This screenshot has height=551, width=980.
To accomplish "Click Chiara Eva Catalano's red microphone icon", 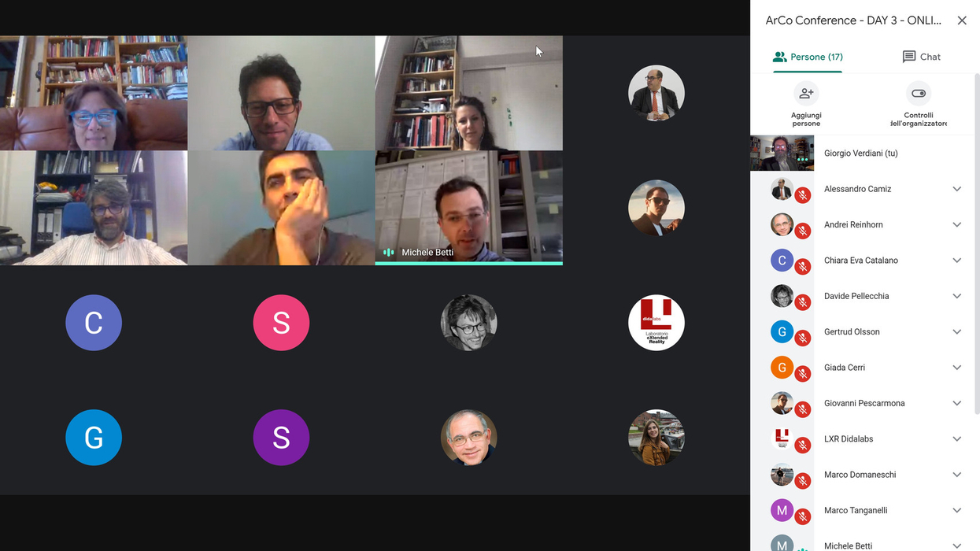I will (x=803, y=267).
